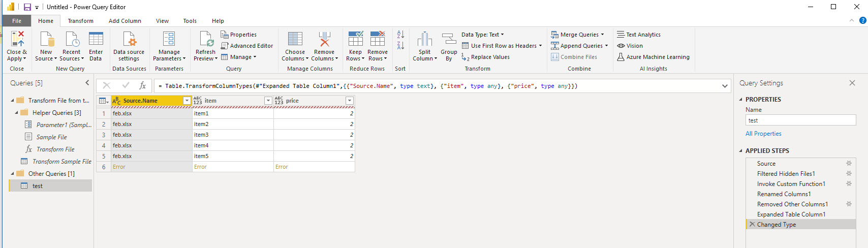868x248 pixels.
Task: Click the Close & Apply icon
Action: [17, 39]
